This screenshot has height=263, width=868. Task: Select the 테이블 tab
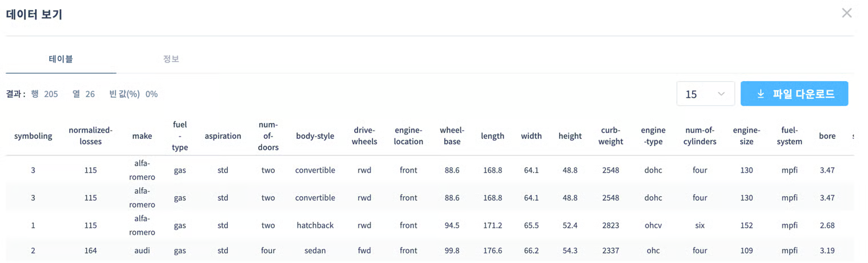(x=61, y=59)
